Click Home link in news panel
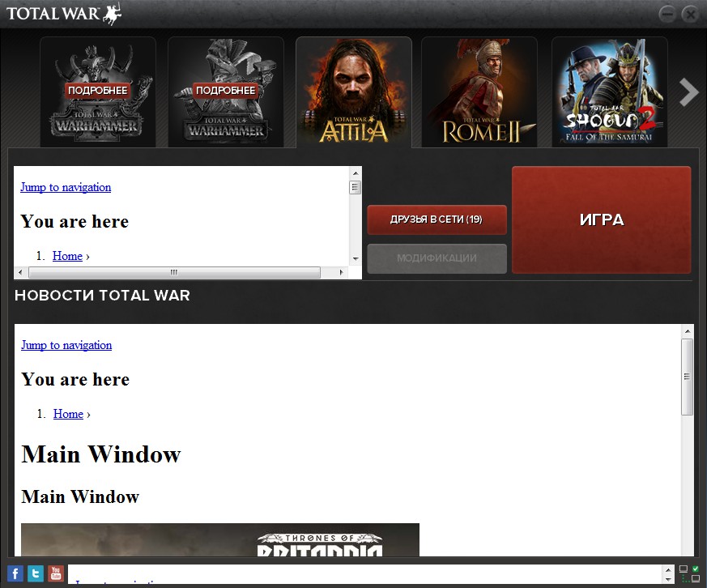Screen dimensions: 707x588 69,414
